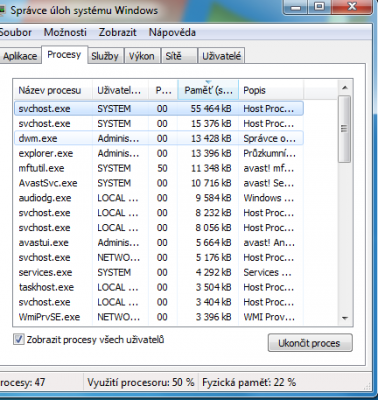Sort by Uživatel column header
Image resolution: width=378 pixels, height=400 pixels.
[120, 90]
